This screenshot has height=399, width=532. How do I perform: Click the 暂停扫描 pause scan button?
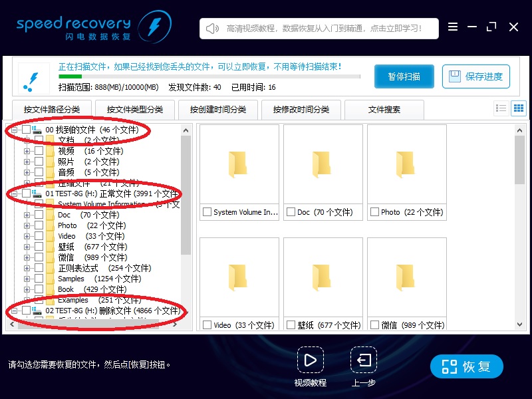click(404, 76)
